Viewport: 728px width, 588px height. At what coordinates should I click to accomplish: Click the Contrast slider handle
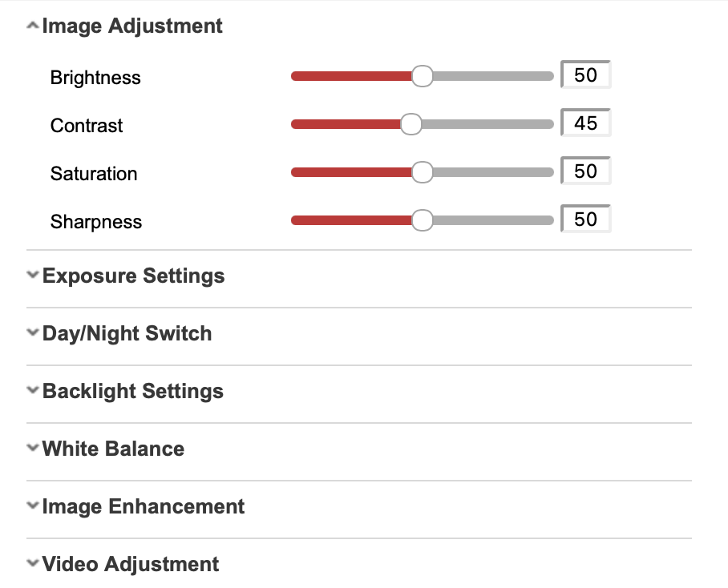[x=411, y=124]
